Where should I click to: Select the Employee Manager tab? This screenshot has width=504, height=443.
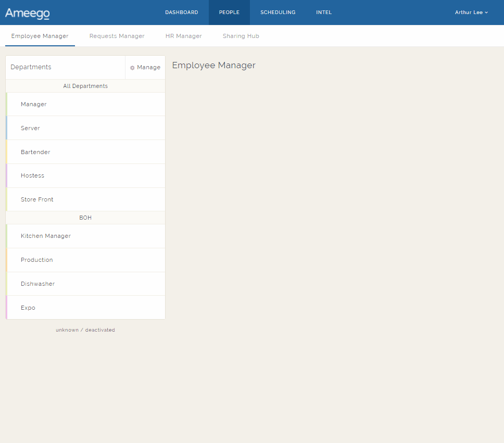40,36
